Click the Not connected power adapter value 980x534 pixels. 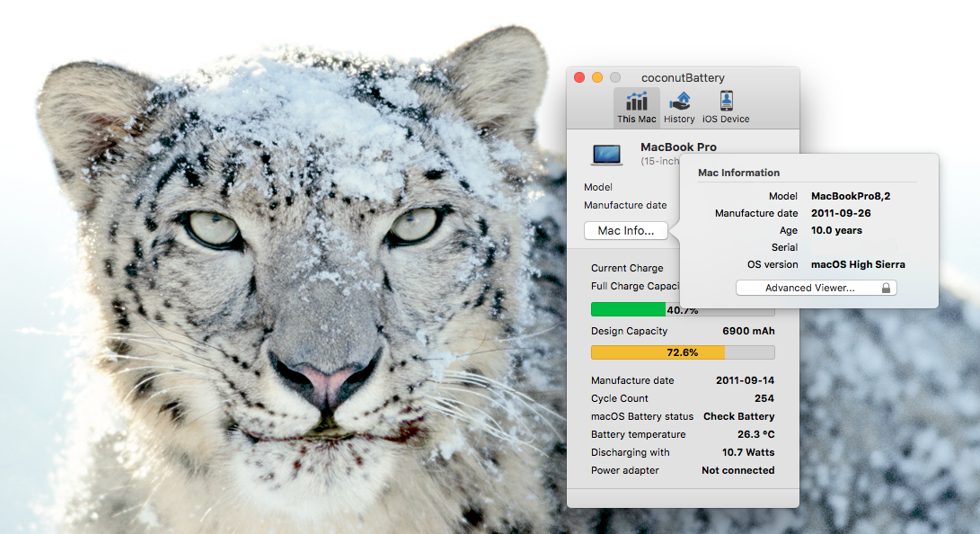tap(737, 470)
